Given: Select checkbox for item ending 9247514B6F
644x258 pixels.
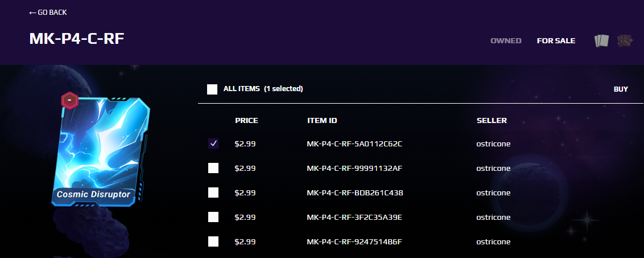Looking at the screenshot, I should click(x=213, y=241).
